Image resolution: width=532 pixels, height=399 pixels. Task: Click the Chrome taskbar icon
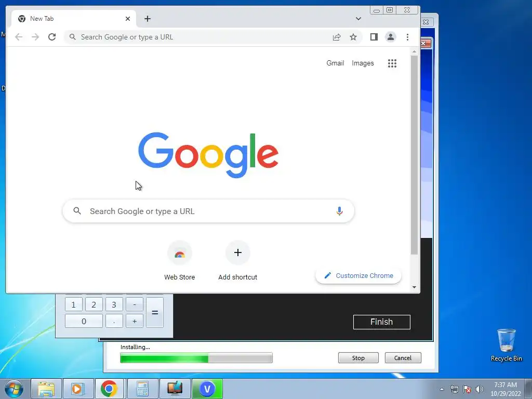pyautogui.click(x=109, y=389)
